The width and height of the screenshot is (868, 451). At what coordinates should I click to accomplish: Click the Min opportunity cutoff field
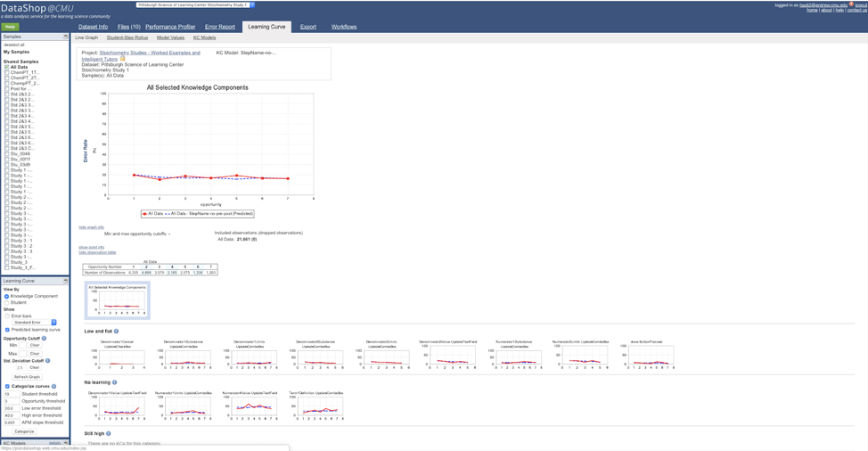coord(22,345)
